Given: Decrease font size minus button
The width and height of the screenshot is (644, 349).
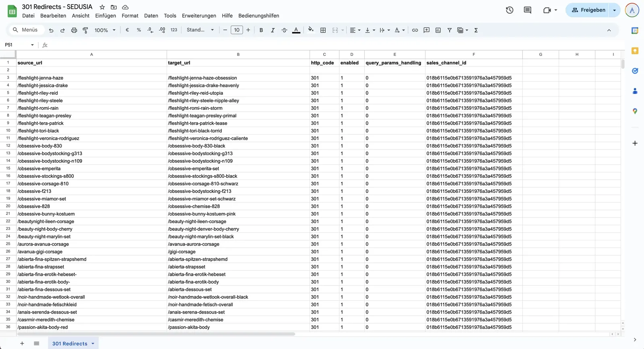Looking at the screenshot, I should [x=225, y=30].
